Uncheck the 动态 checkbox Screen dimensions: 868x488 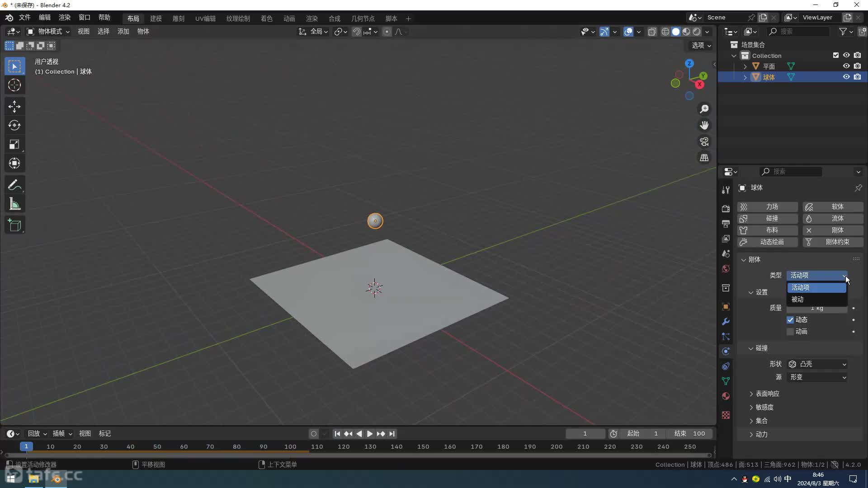(790, 320)
